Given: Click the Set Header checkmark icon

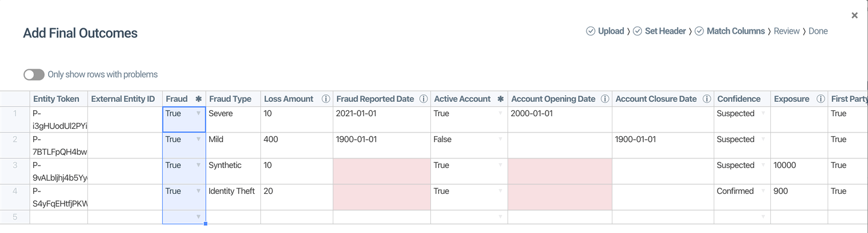Looking at the screenshot, I should (x=638, y=31).
